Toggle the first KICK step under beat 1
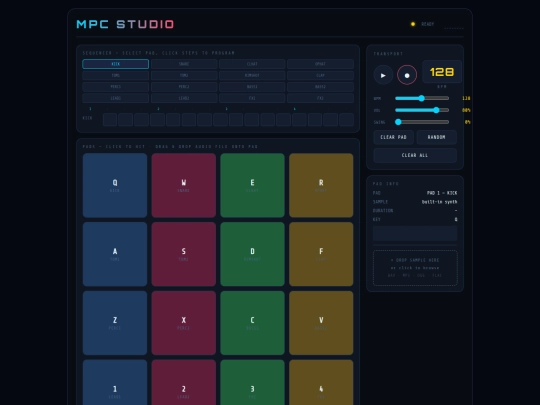Screen dimensions: 540x405 [x=110, y=120]
